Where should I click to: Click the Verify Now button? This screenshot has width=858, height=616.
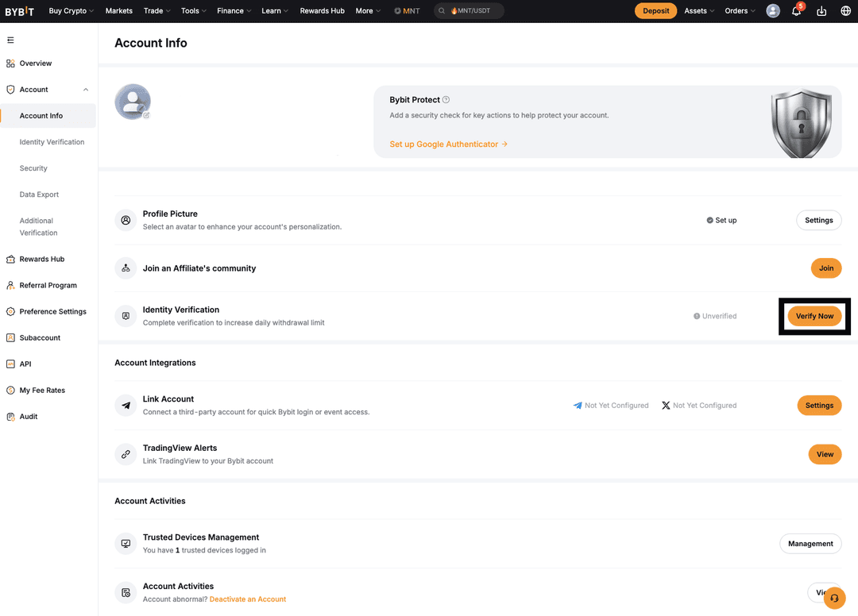[x=814, y=316]
